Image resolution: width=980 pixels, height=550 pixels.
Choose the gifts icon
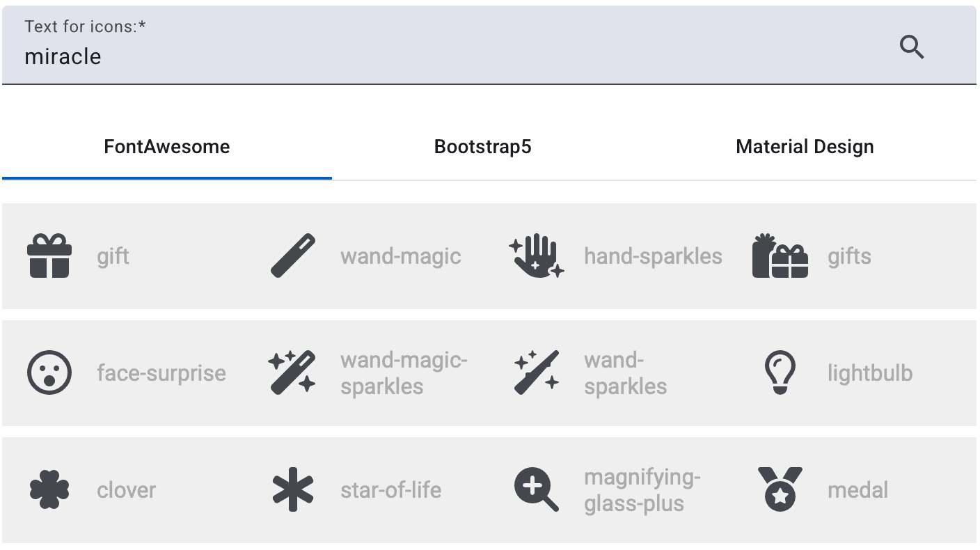tap(780, 256)
